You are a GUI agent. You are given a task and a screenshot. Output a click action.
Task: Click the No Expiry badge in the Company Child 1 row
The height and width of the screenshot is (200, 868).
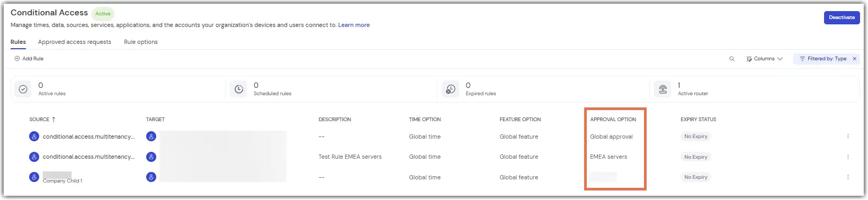point(695,177)
